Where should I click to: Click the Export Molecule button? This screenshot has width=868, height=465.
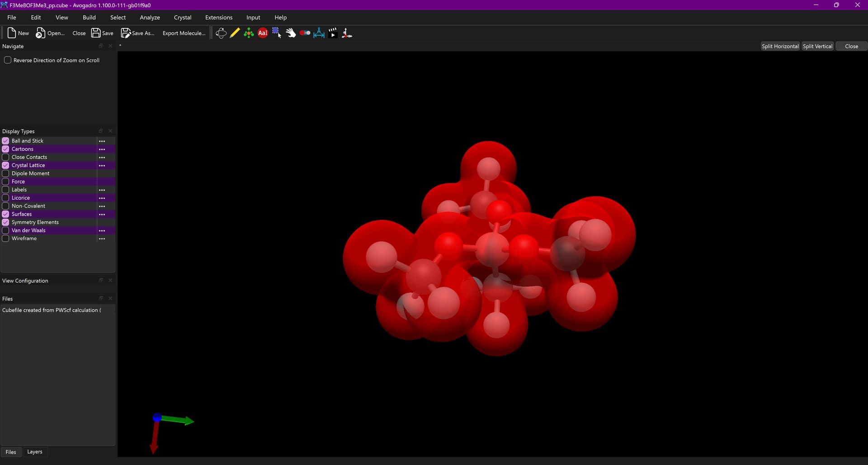click(184, 33)
